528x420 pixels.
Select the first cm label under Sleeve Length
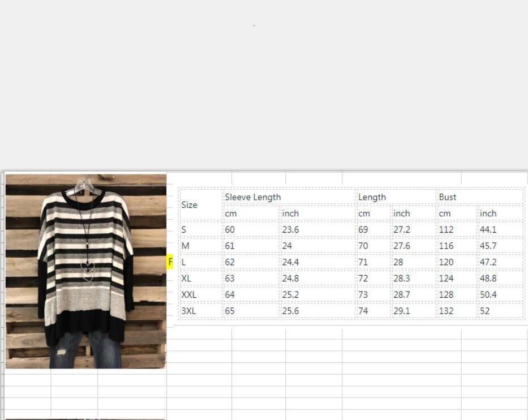coord(230,213)
